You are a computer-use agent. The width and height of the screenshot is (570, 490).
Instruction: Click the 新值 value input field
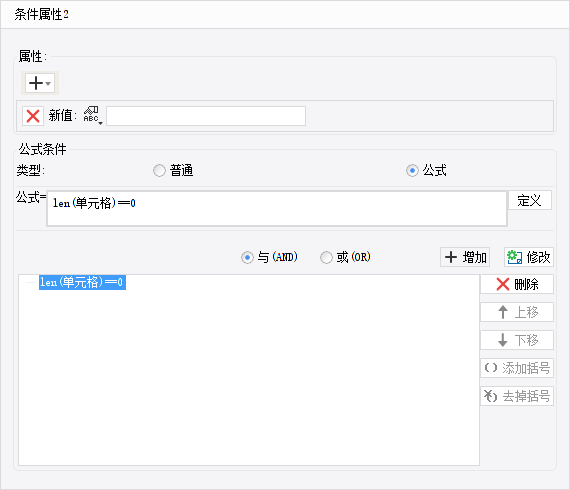pyautogui.click(x=206, y=116)
